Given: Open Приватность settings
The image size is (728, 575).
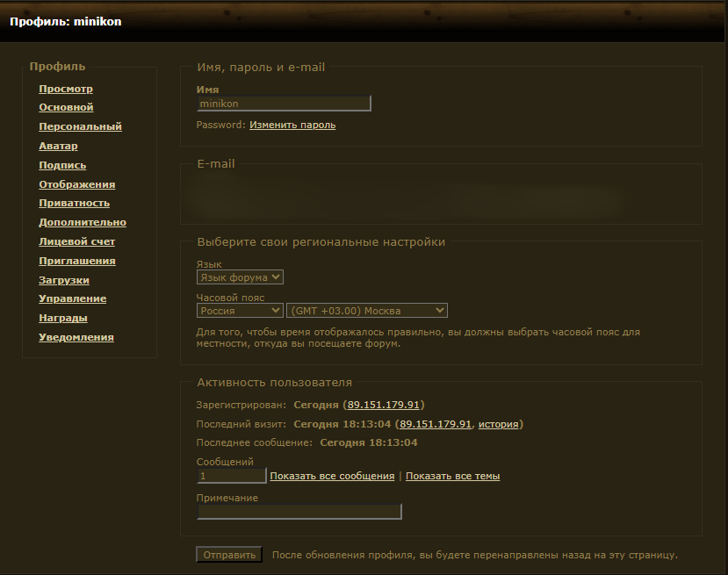Looking at the screenshot, I should 75,203.
